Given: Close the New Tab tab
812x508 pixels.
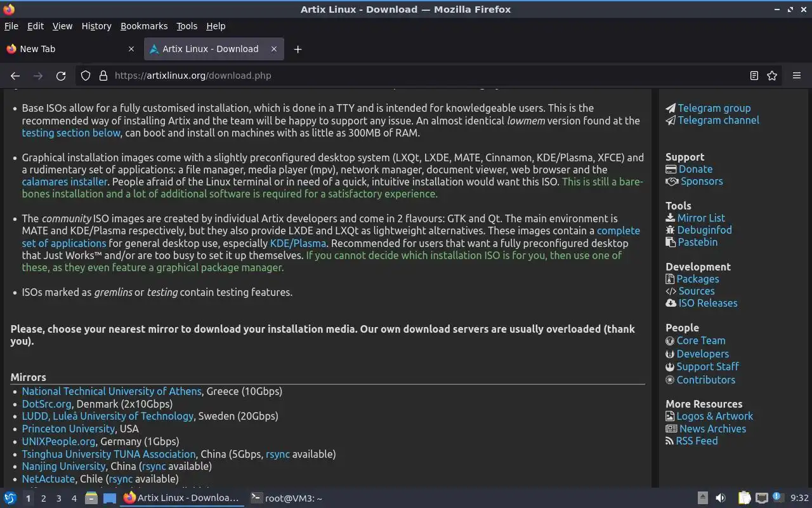Looking at the screenshot, I should 131,49.
